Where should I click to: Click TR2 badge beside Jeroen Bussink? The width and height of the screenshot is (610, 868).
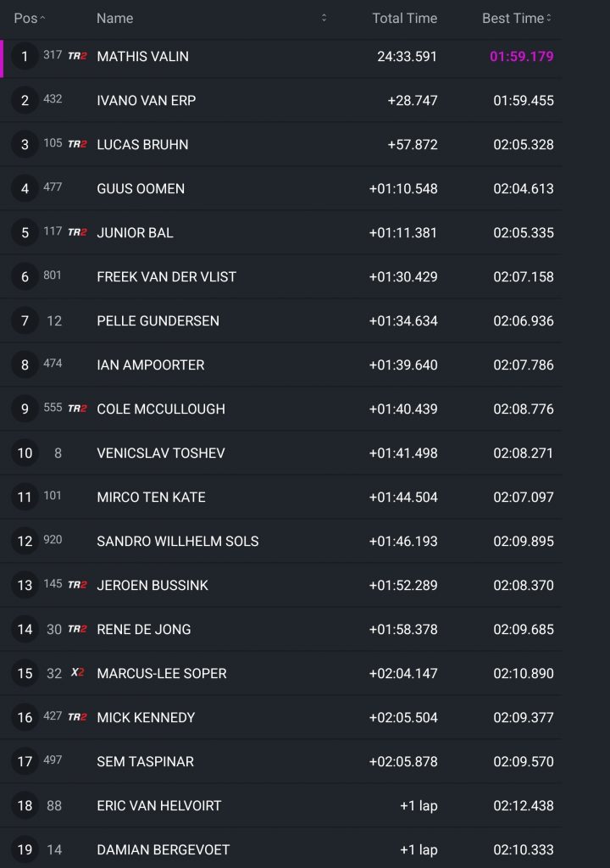pyautogui.click(x=77, y=585)
